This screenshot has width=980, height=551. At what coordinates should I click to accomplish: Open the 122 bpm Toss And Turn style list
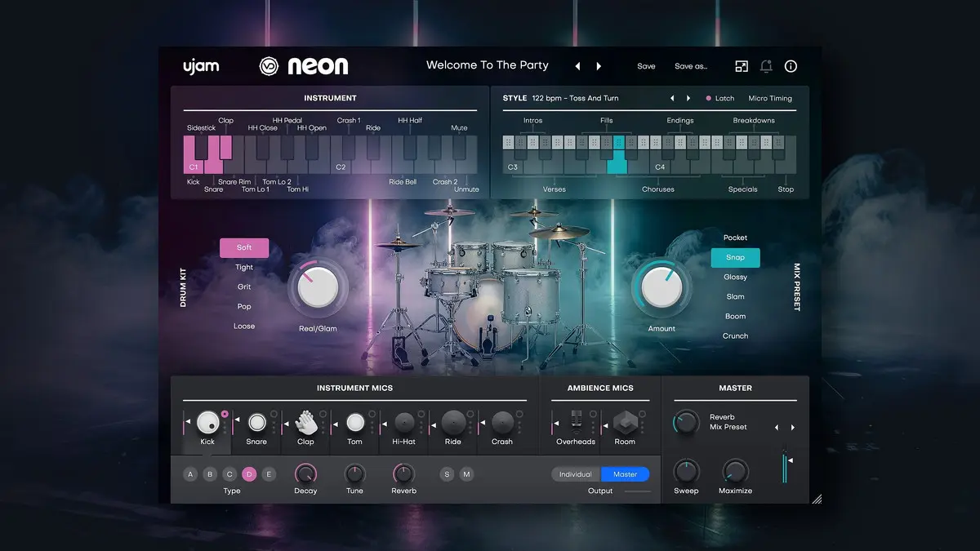coord(575,98)
